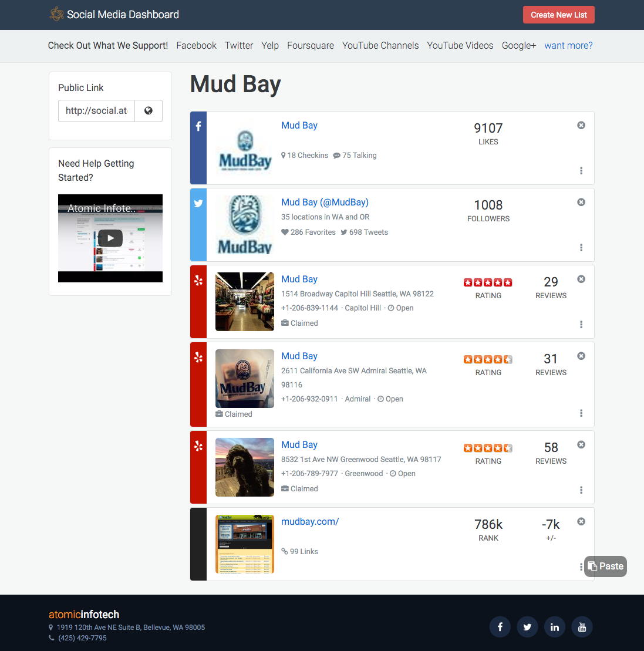This screenshot has height=651, width=644.
Task: Follow the 'want more?' link
Action: click(x=568, y=46)
